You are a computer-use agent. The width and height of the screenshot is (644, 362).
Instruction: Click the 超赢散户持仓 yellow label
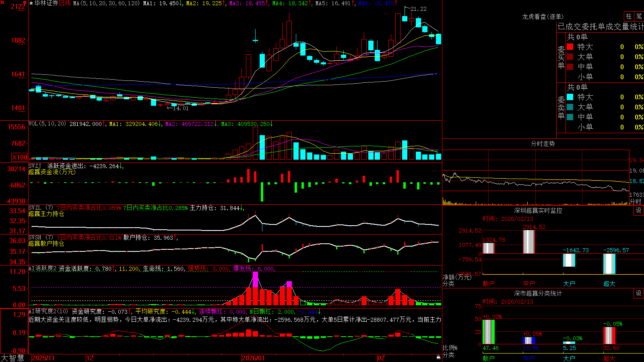click(46, 243)
